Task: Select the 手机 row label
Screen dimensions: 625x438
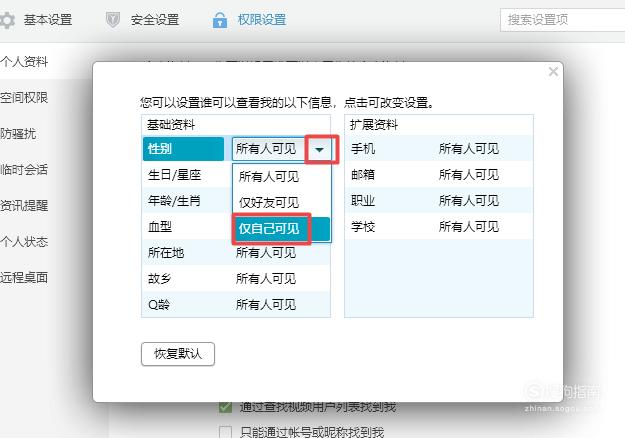Action: 363,149
